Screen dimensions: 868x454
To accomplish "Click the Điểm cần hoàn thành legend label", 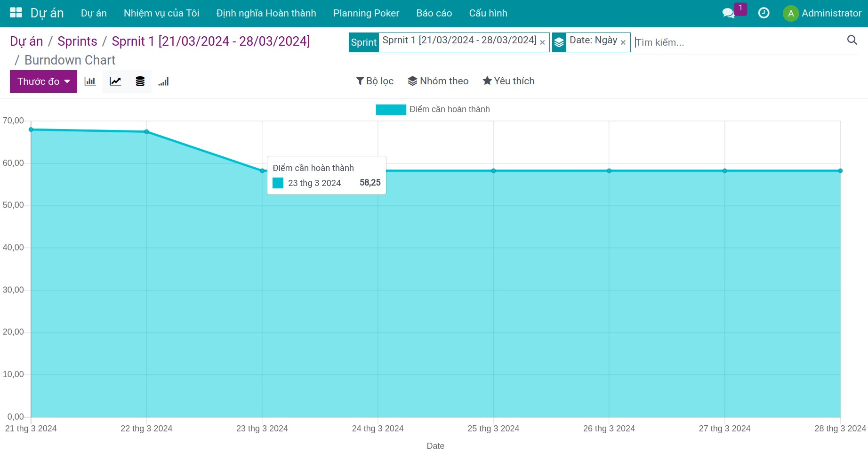I will [450, 109].
